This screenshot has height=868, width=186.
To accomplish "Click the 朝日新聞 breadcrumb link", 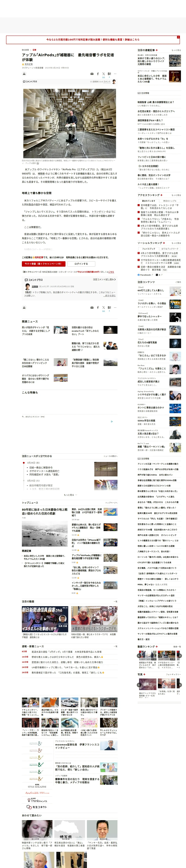I will tap(25, 50).
